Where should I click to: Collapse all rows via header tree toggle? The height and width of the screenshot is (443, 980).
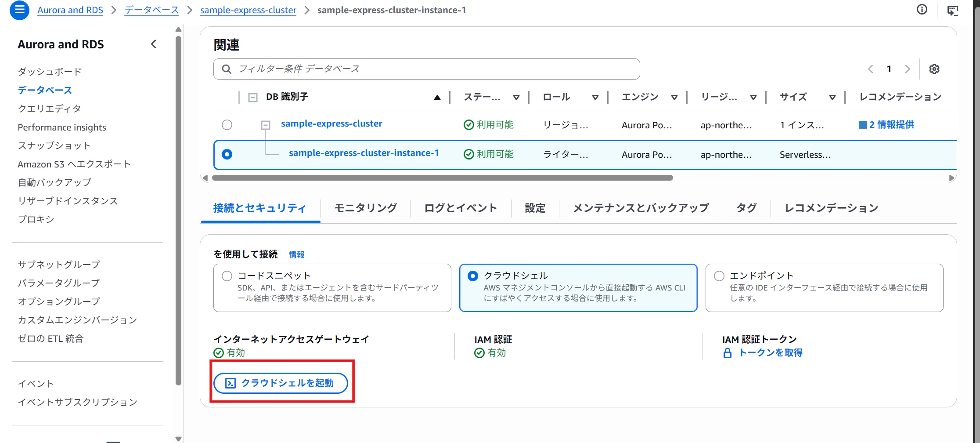point(253,97)
